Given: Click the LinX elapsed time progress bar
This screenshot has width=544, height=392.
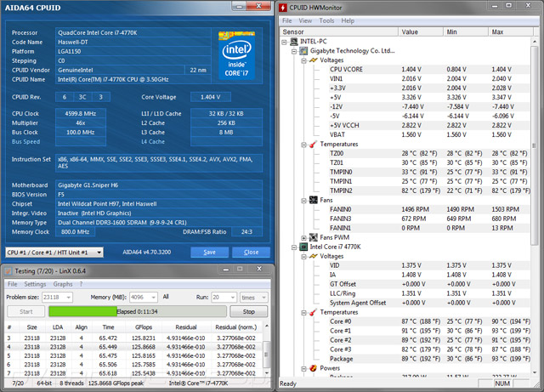Looking at the screenshot, I should pos(138,311).
